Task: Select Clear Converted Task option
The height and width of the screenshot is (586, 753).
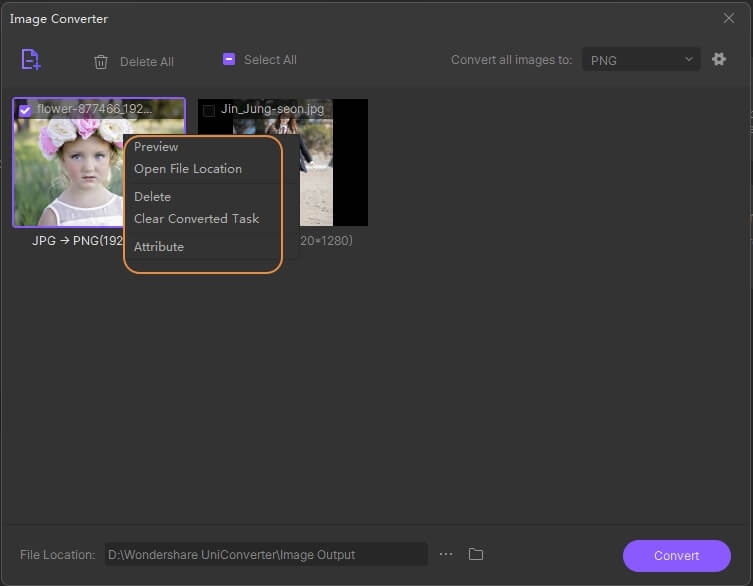Action: click(x=196, y=219)
